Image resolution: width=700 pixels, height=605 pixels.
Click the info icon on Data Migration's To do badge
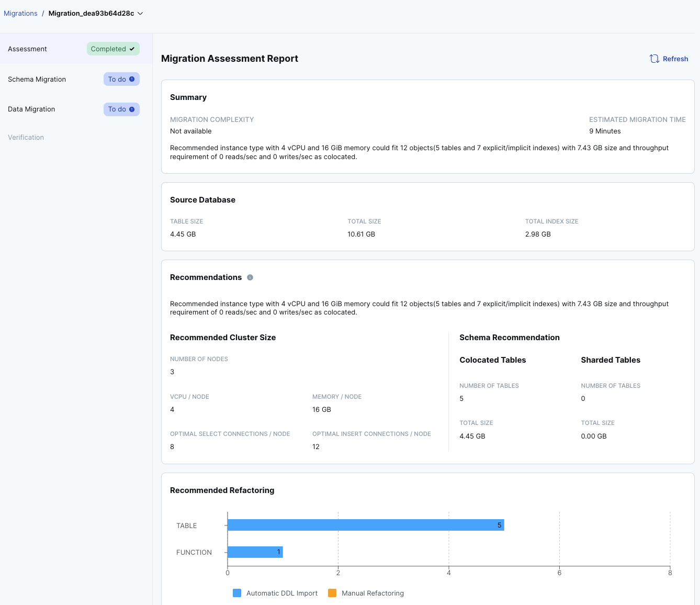[x=131, y=109]
